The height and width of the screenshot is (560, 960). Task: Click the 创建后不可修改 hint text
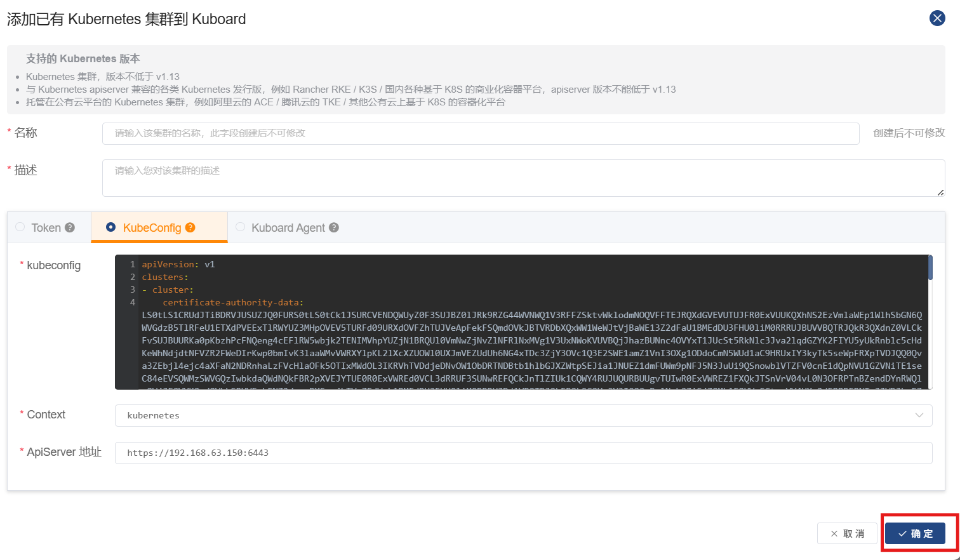pos(909,133)
